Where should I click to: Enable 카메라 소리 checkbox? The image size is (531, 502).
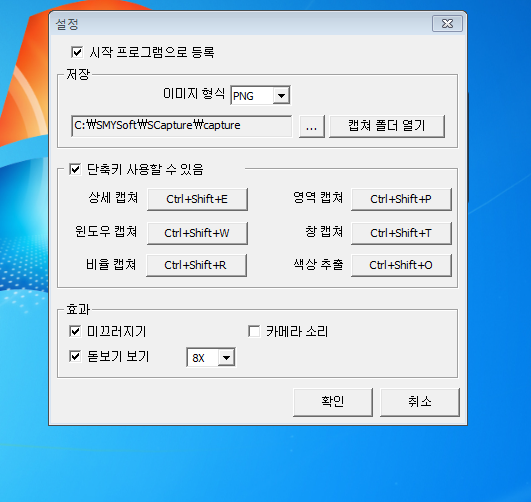tap(254, 331)
